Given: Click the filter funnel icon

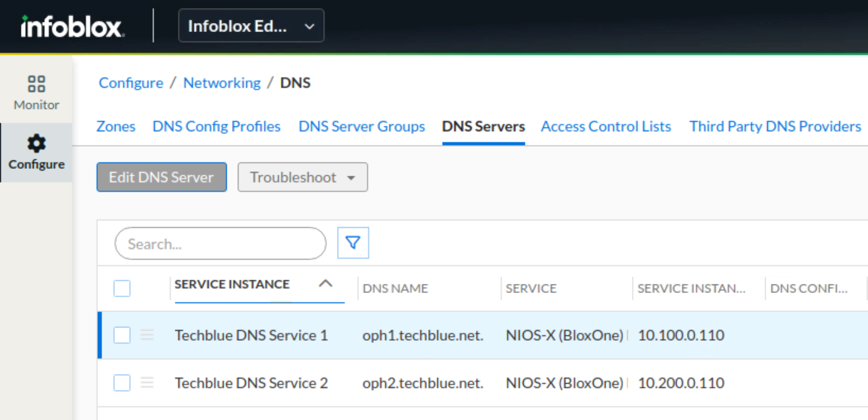Looking at the screenshot, I should tap(353, 243).
